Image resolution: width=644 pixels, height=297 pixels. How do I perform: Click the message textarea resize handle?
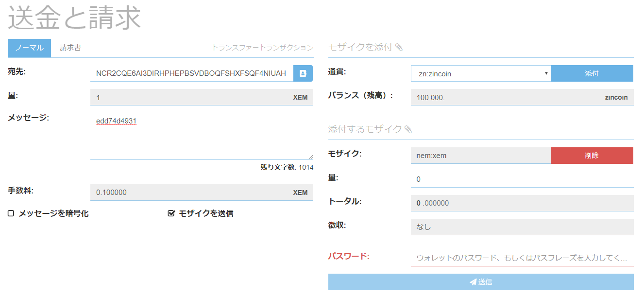point(310,157)
